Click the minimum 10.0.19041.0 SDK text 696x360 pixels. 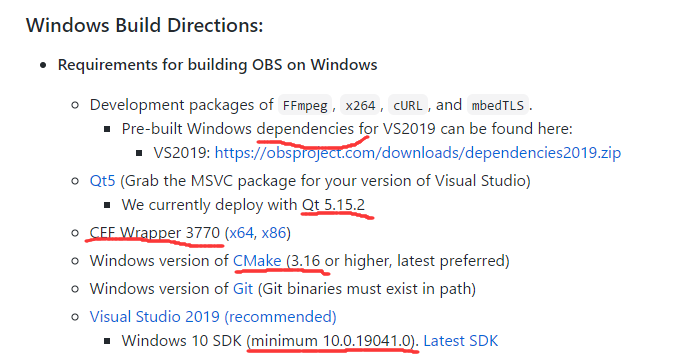[329, 341]
